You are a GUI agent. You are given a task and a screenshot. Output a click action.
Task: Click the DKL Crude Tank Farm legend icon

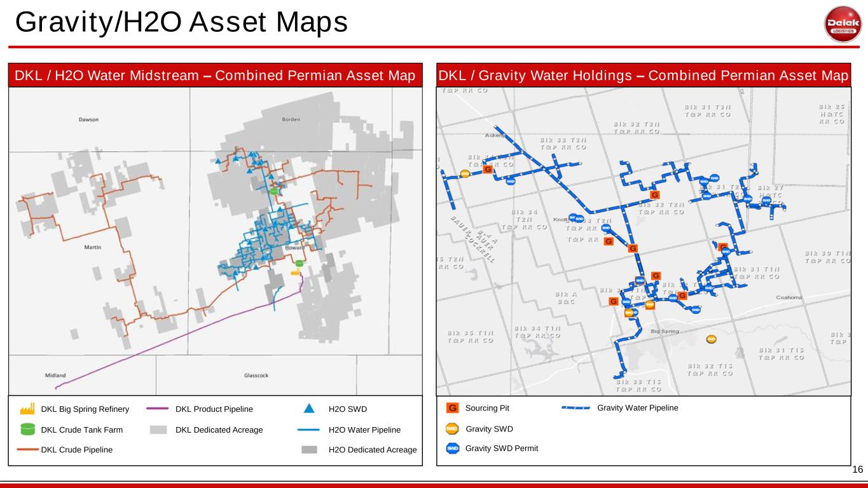[27, 430]
